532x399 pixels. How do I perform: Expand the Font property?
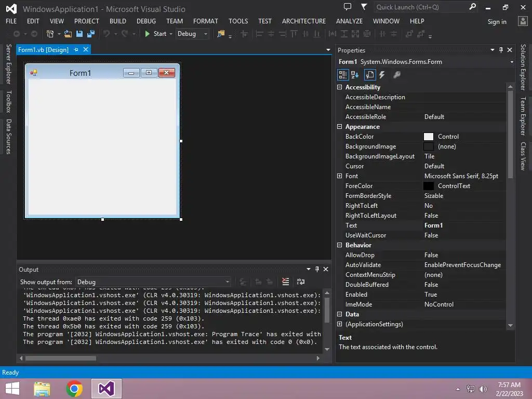339,176
